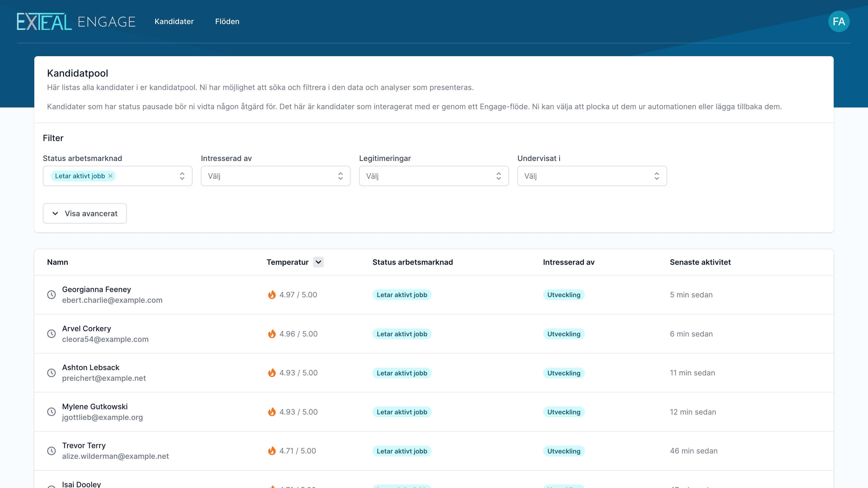Click the Temperatur column header text
The height and width of the screenshot is (488, 868).
pyautogui.click(x=287, y=262)
